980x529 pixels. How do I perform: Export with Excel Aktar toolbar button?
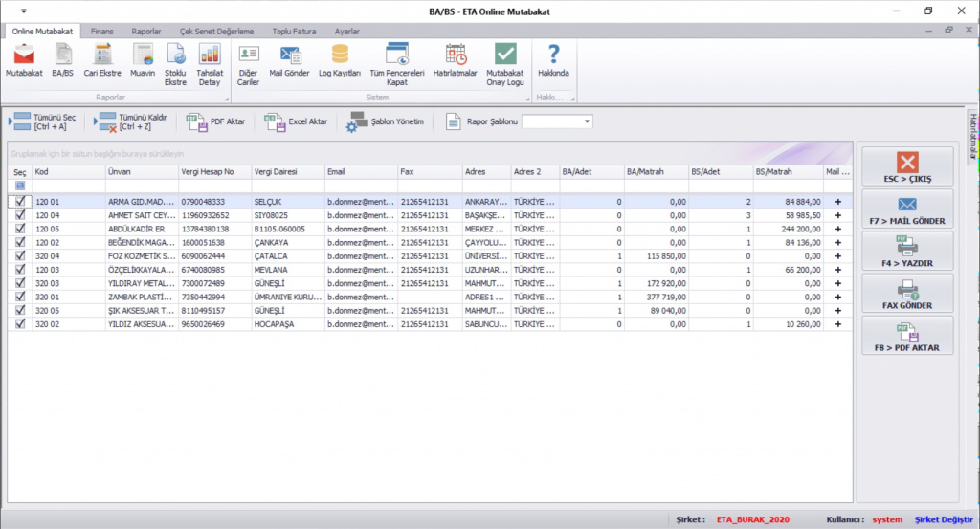(297, 121)
